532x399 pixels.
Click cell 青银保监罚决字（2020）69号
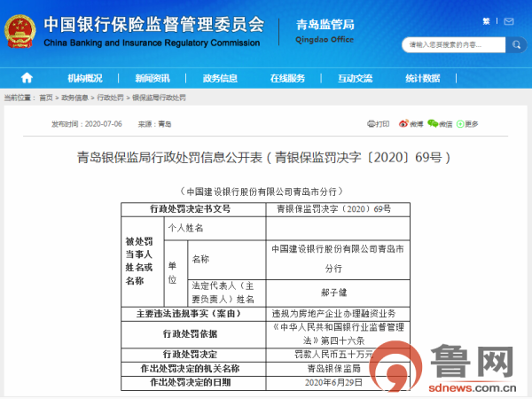tap(338, 209)
